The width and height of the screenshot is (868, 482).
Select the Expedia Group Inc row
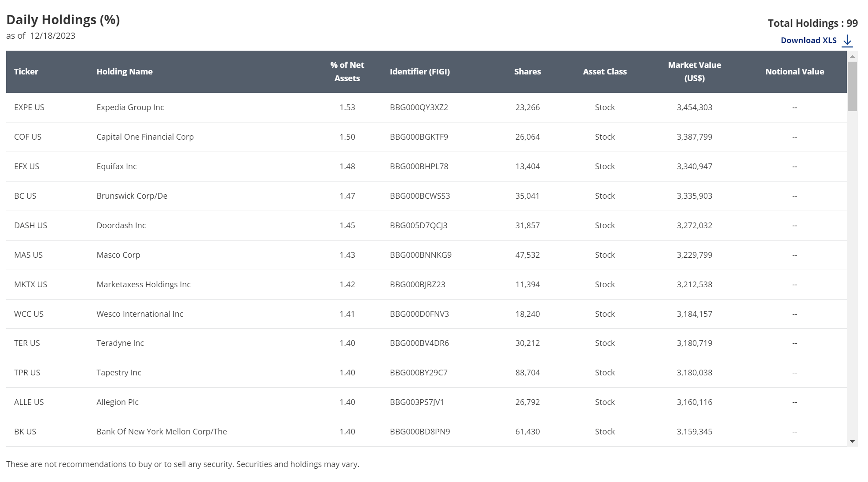coord(130,108)
